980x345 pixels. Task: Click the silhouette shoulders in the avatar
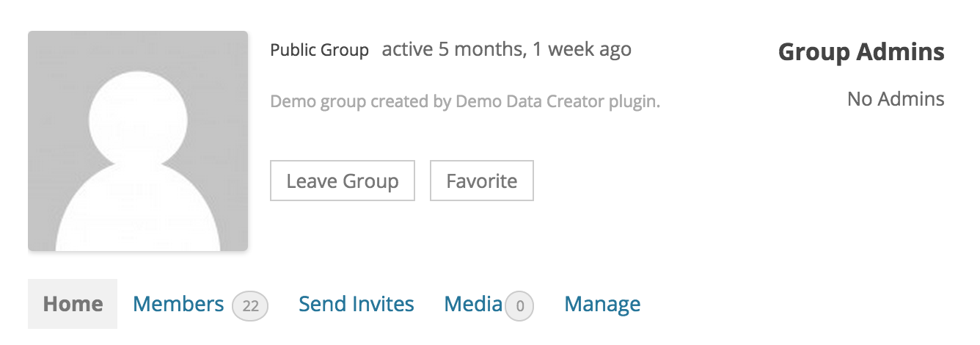coord(138,213)
